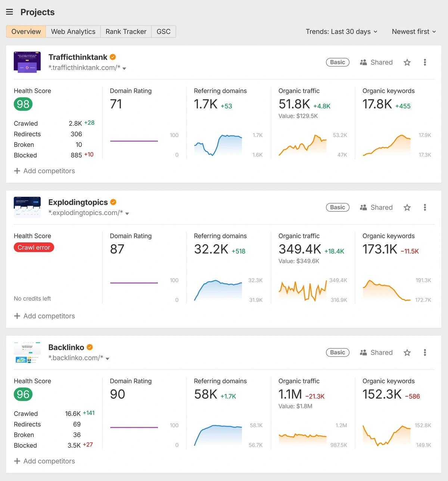This screenshot has width=448, height=481.
Task: Open Backlinko health score 96 badge
Action: [x=23, y=394]
